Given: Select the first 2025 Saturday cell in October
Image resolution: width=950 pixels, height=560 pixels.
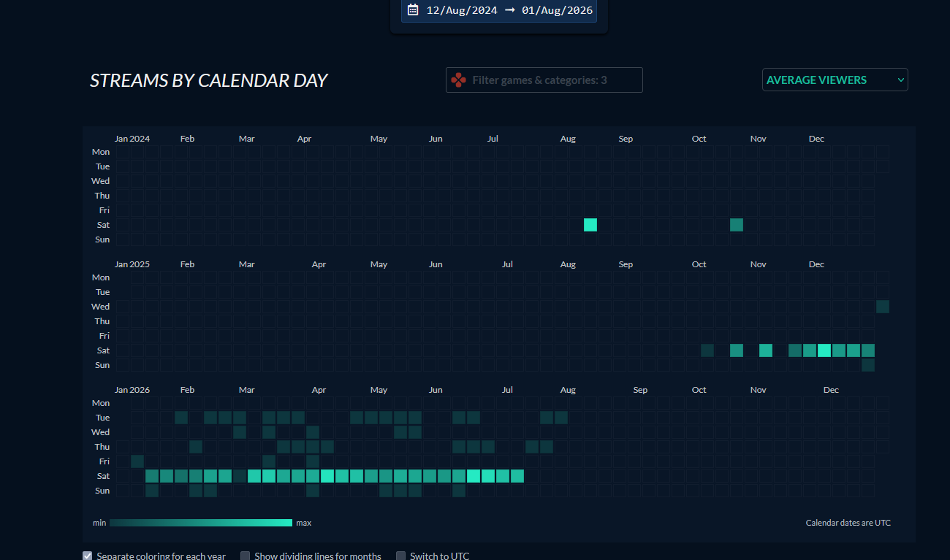Looking at the screenshot, I should [x=707, y=350].
